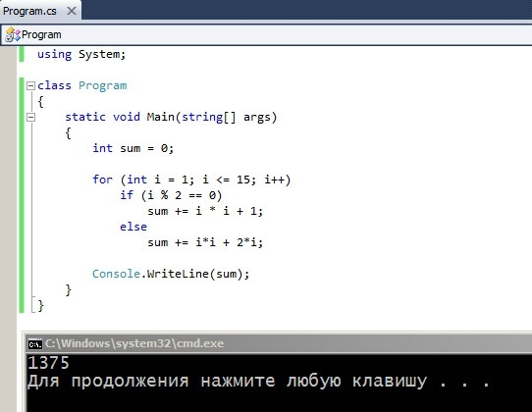The image size is (532, 412).
Task: Close the Program.cs tab
Action: pyautogui.click(x=72, y=11)
